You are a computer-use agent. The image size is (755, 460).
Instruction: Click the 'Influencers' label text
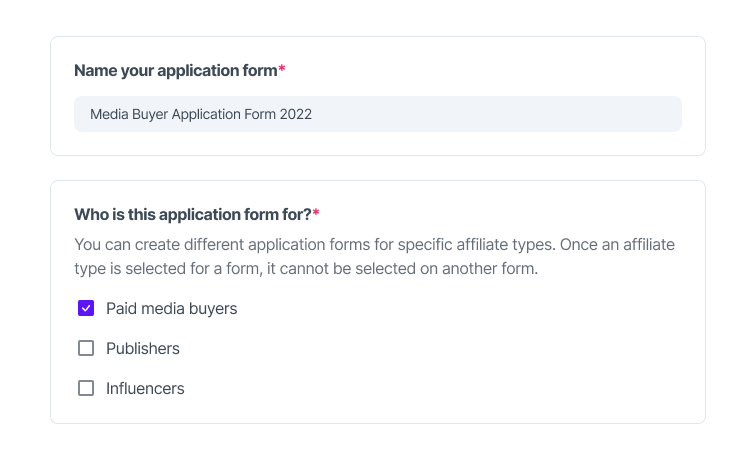click(x=145, y=388)
